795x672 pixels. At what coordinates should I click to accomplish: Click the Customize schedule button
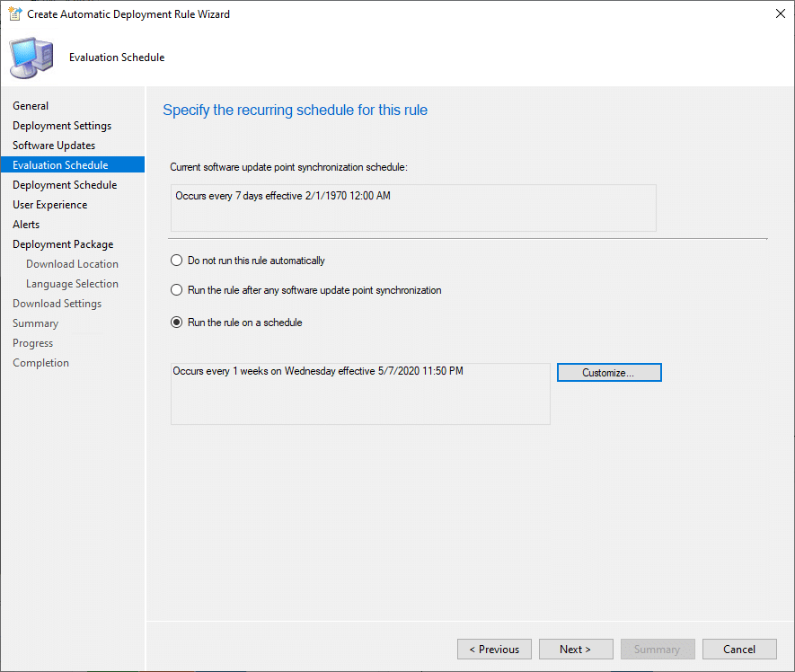(609, 373)
